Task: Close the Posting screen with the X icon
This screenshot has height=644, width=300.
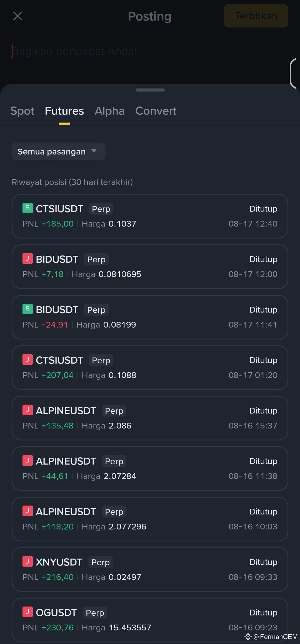Action: [x=17, y=16]
